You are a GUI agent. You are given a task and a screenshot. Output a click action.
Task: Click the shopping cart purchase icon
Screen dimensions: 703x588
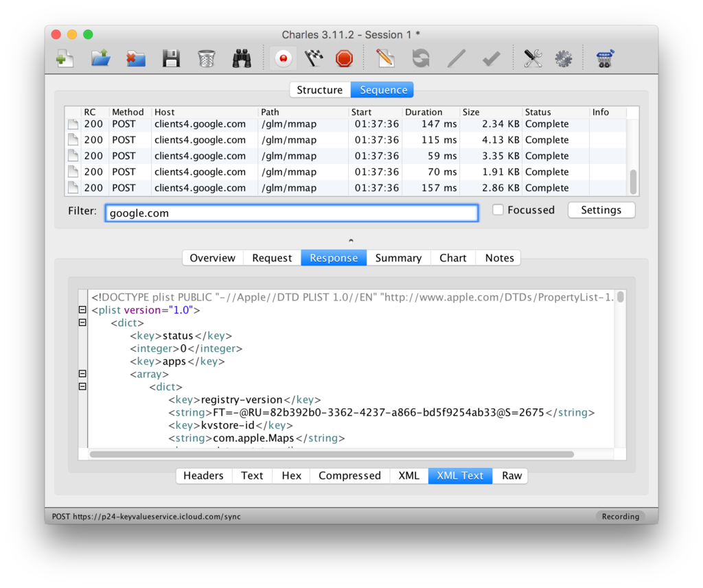pyautogui.click(x=605, y=59)
